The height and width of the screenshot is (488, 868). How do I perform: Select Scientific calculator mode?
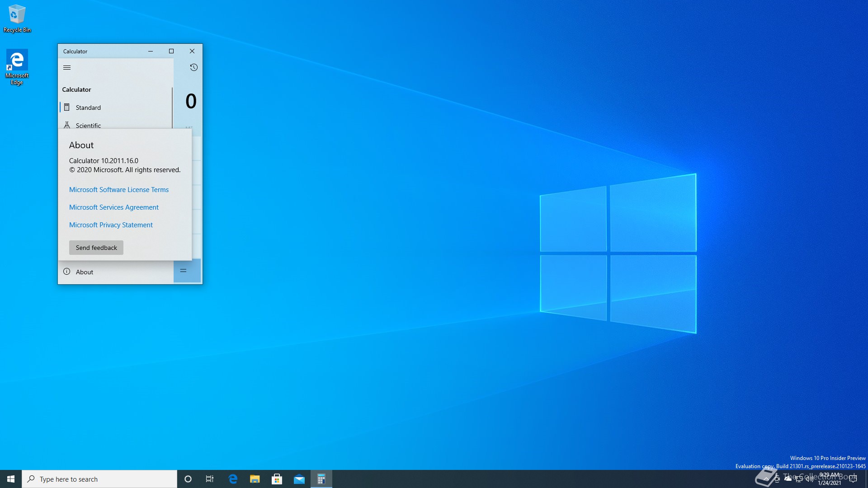(x=88, y=125)
